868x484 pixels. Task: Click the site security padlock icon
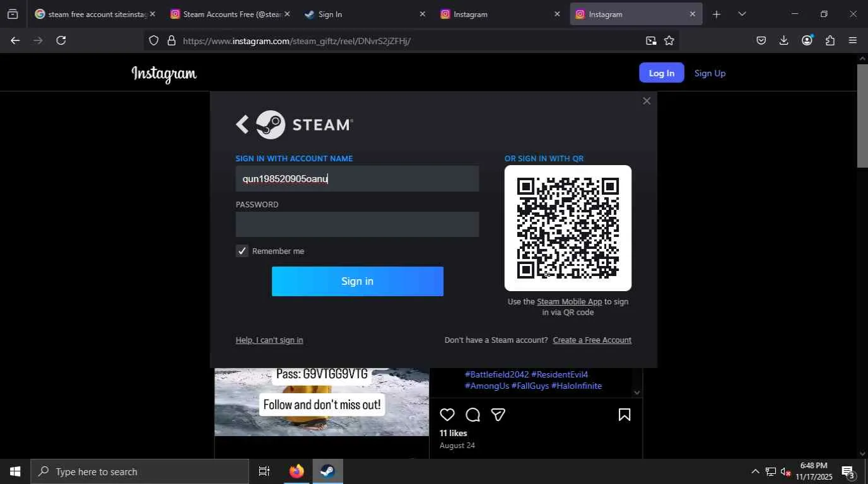click(x=171, y=41)
